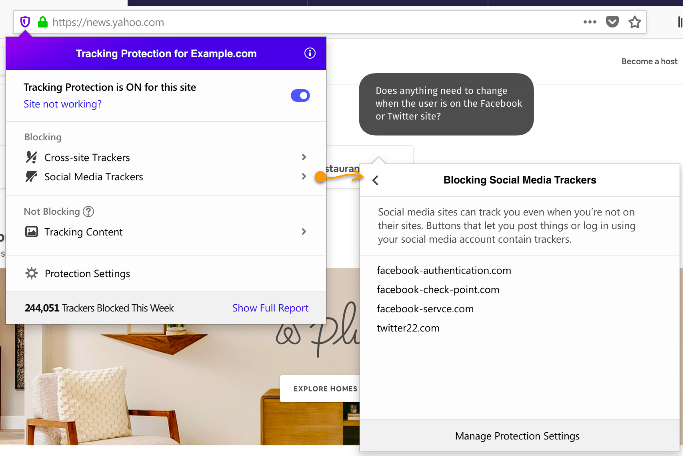Expand the Cross-site Trackers chevron
This screenshot has height=456, width=683.
pos(303,158)
